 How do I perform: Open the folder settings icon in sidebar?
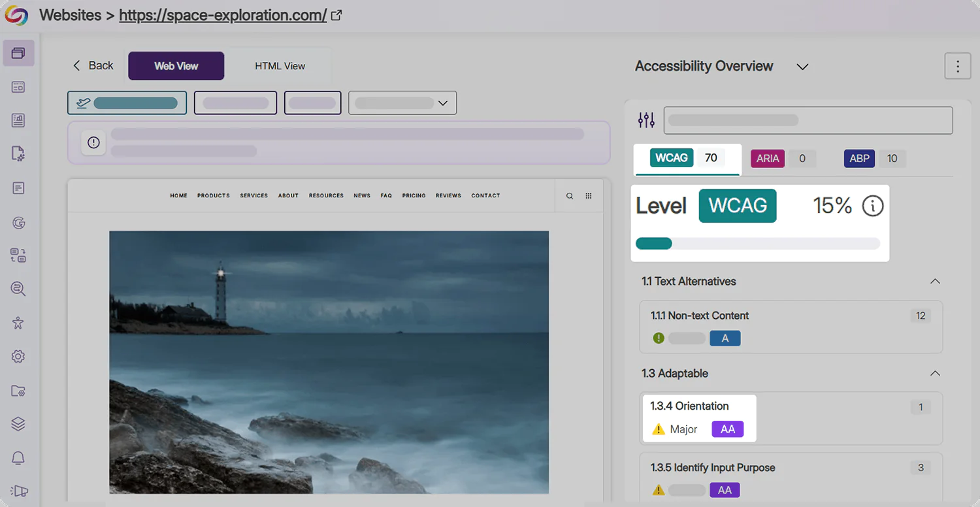(x=18, y=391)
